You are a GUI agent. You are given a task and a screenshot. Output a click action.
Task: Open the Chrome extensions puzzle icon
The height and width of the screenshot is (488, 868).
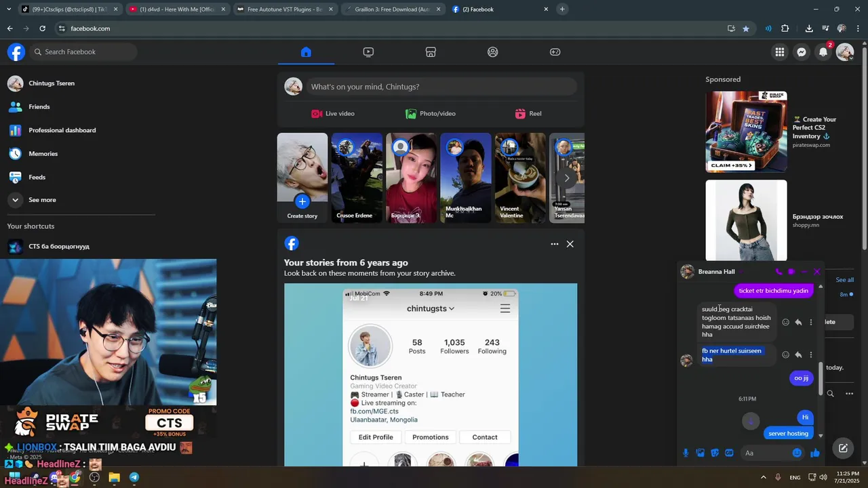[x=785, y=28]
